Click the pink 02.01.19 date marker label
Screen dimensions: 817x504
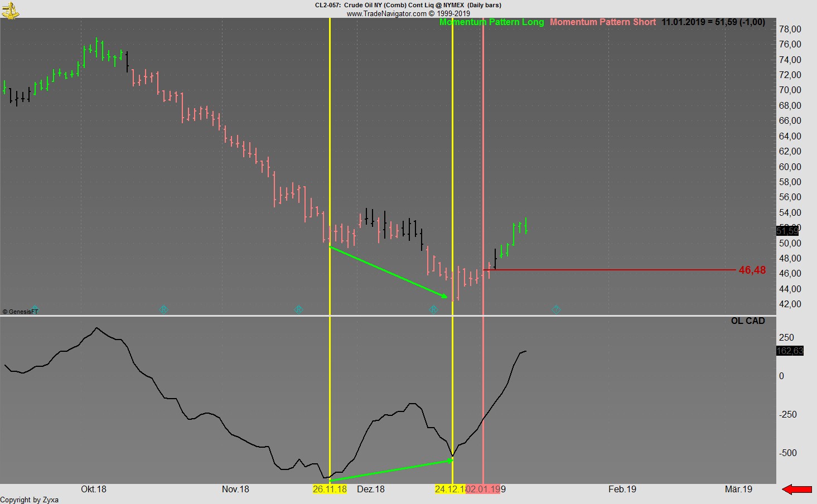[484, 490]
